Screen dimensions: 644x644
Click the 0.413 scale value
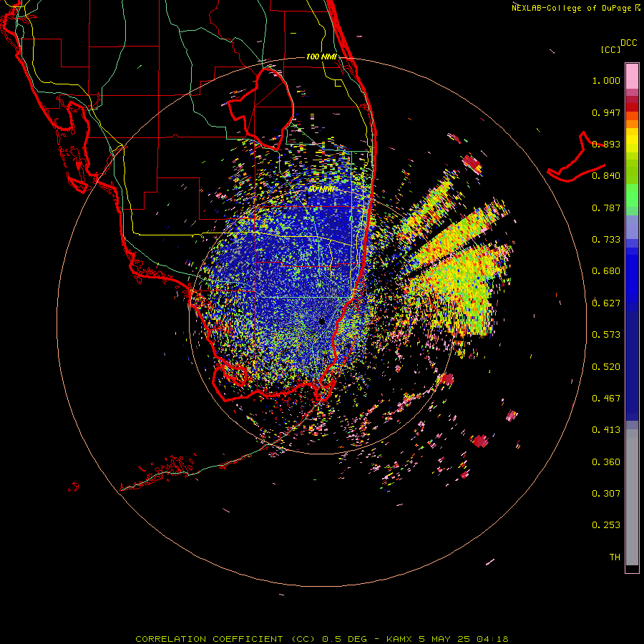click(606, 430)
